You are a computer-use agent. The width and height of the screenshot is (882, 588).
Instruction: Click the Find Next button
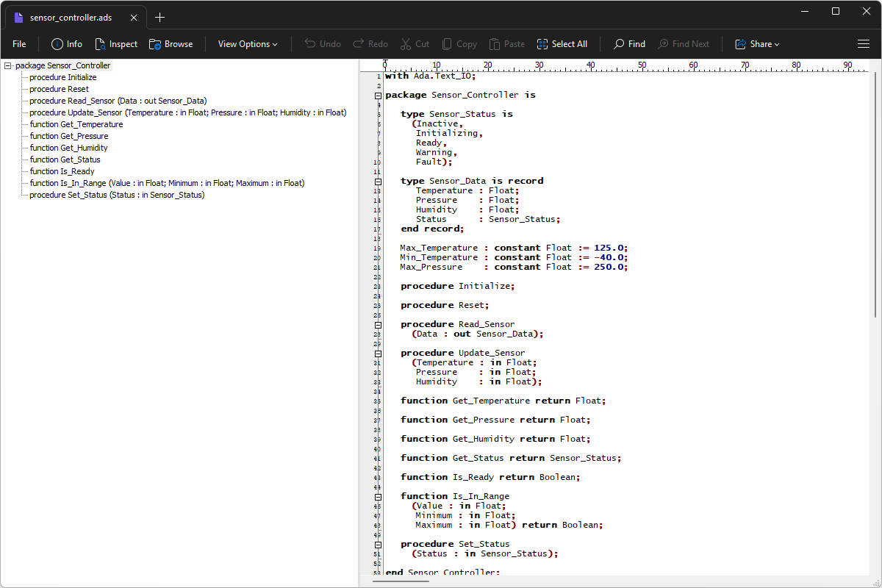pyautogui.click(x=684, y=44)
